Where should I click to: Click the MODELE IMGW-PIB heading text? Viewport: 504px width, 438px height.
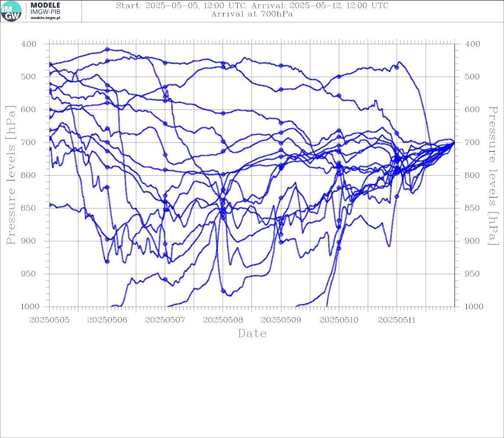click(x=45, y=8)
